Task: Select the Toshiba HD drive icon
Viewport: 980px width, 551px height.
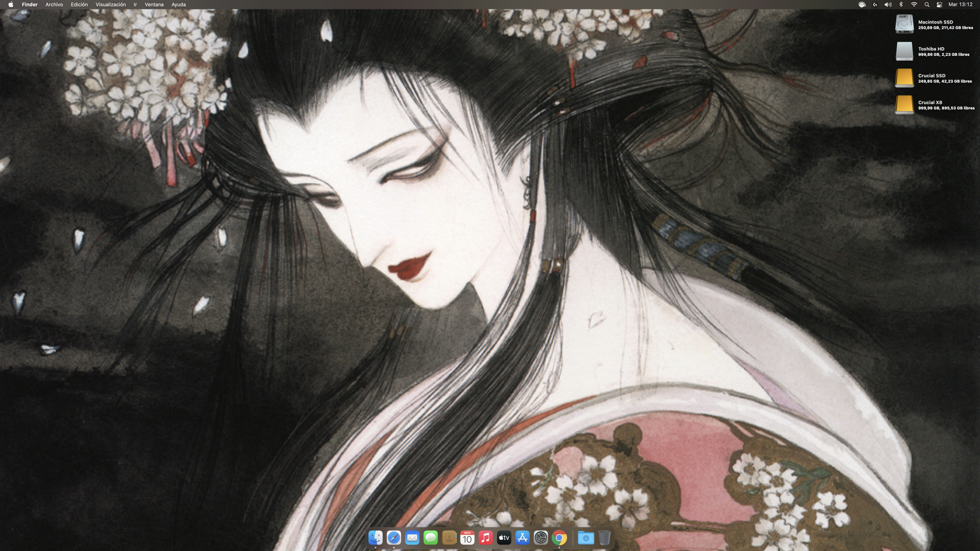Action: [904, 51]
